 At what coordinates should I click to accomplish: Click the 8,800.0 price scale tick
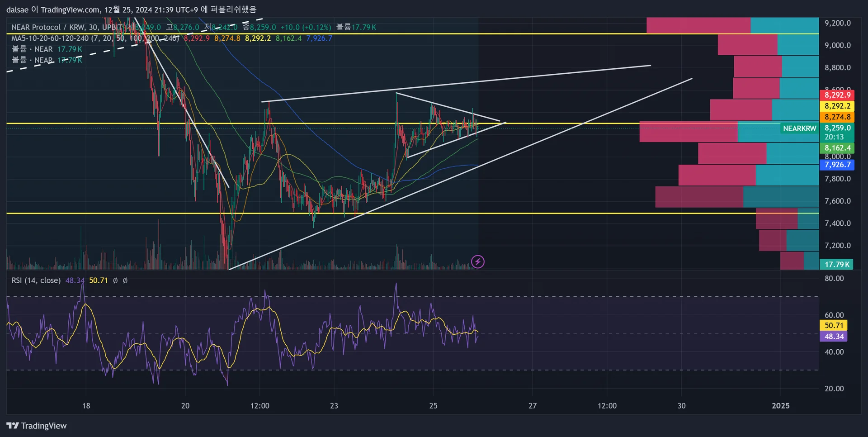pos(837,67)
